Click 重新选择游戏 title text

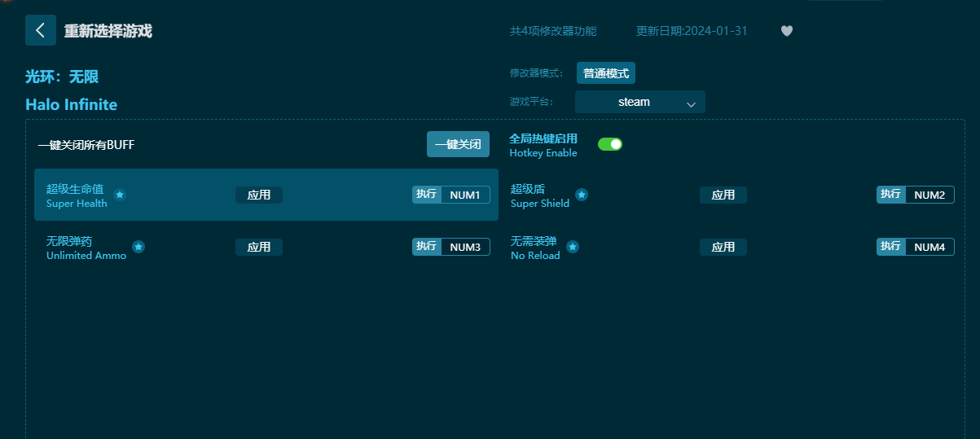coord(108,31)
